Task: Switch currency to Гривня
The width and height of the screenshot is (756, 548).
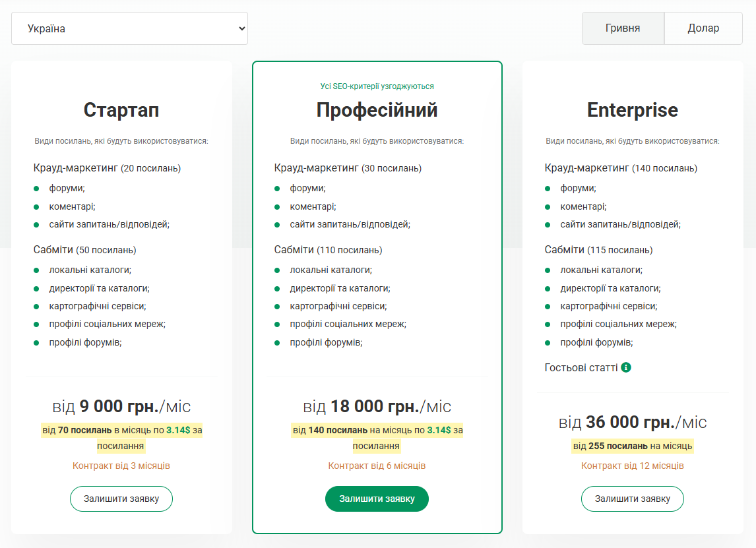Action: [x=623, y=28]
